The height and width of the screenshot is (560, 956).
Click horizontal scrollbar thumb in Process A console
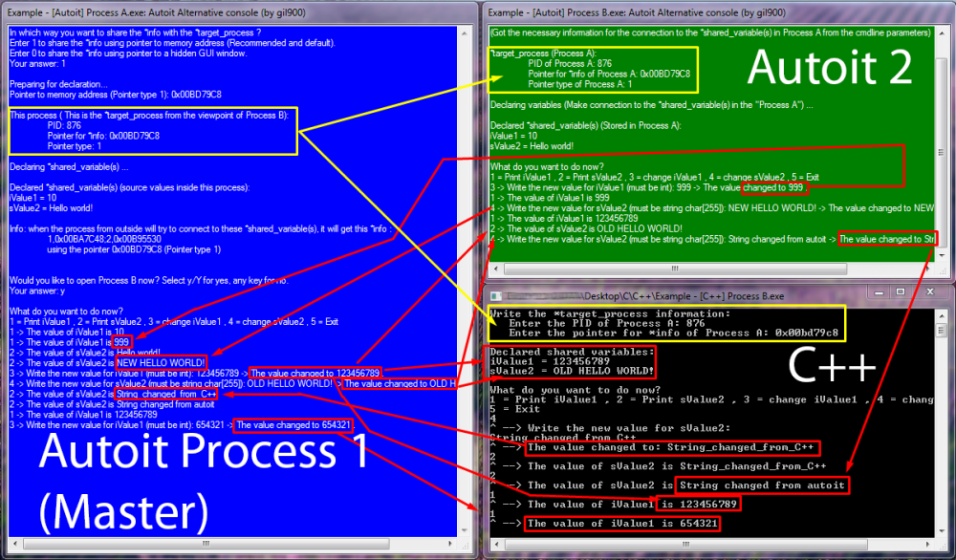[206, 543]
